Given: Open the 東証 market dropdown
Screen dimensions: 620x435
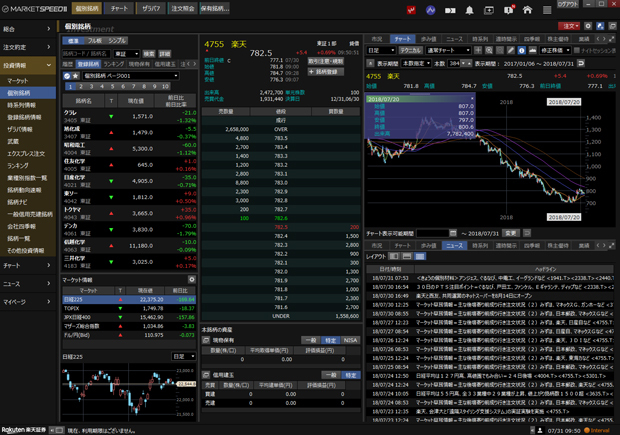Looking at the screenshot, I should point(127,54).
